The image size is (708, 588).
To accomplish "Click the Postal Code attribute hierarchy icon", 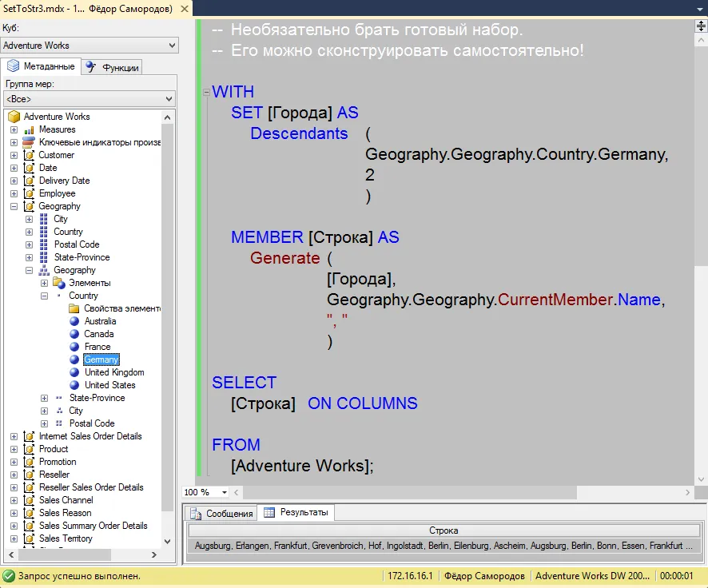I will (44, 244).
